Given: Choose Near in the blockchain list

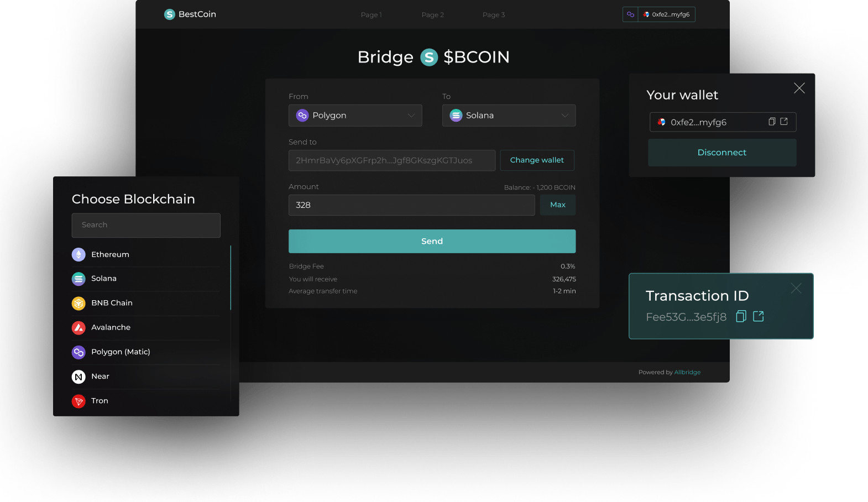Looking at the screenshot, I should (146, 376).
